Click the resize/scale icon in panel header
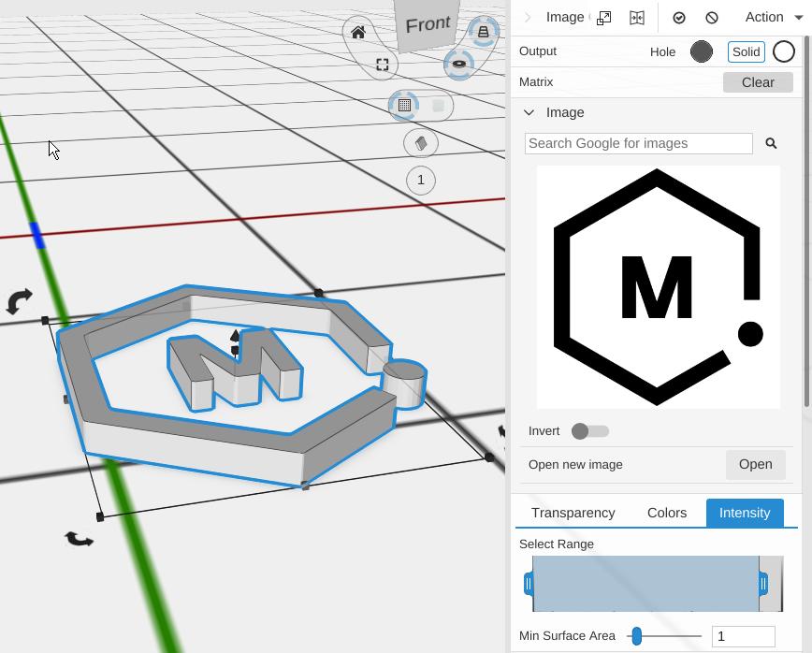The height and width of the screenshot is (653, 812). pos(604,18)
